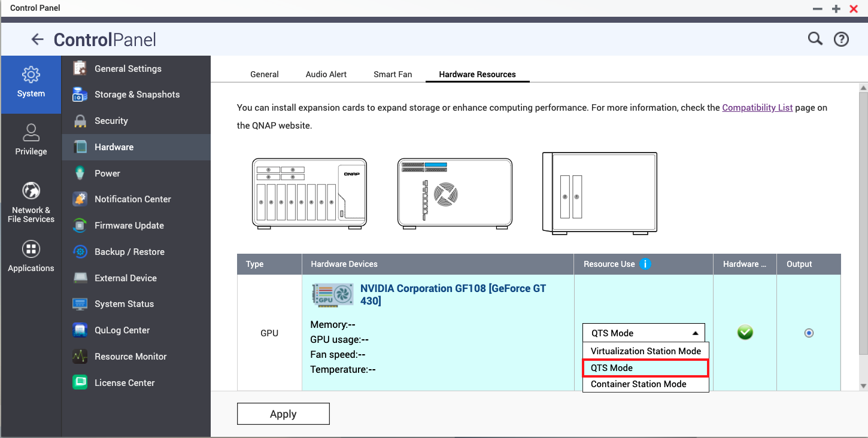Click the Firmware Update icon
868x438 pixels.
(80, 226)
